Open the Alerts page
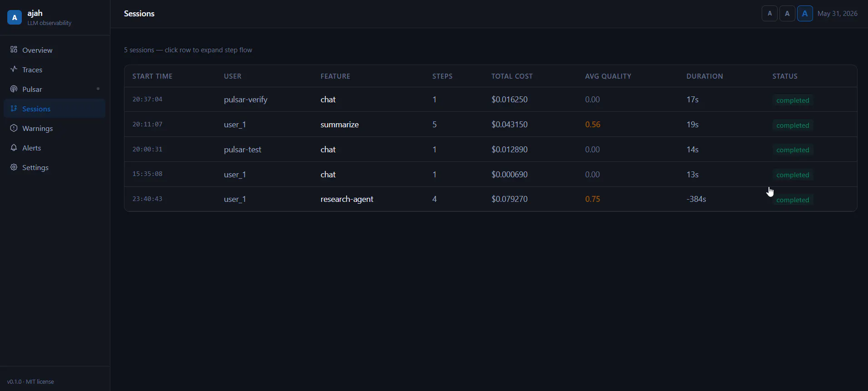 [55, 148]
